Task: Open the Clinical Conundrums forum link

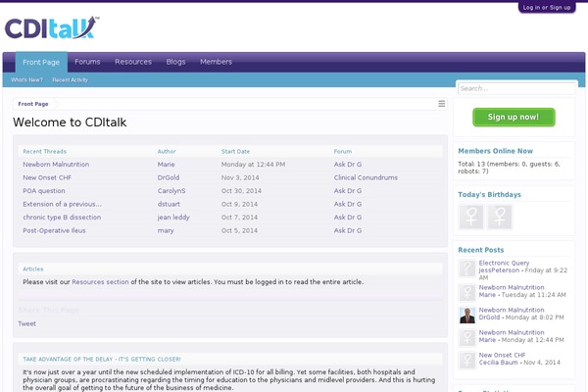Action: 366,177
